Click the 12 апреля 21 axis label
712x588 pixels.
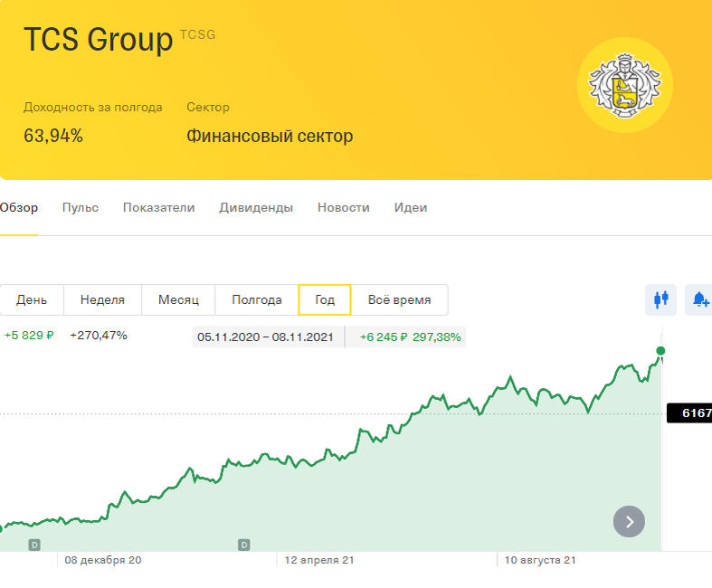[x=319, y=560]
